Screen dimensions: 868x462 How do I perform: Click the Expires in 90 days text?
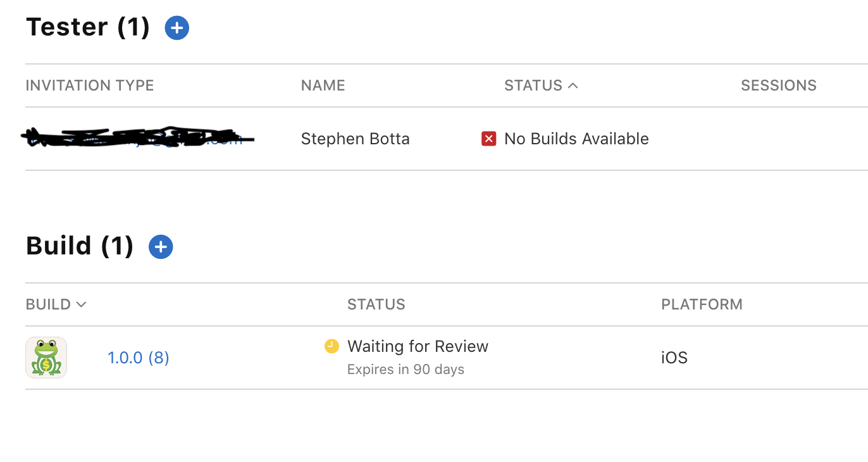[406, 369]
